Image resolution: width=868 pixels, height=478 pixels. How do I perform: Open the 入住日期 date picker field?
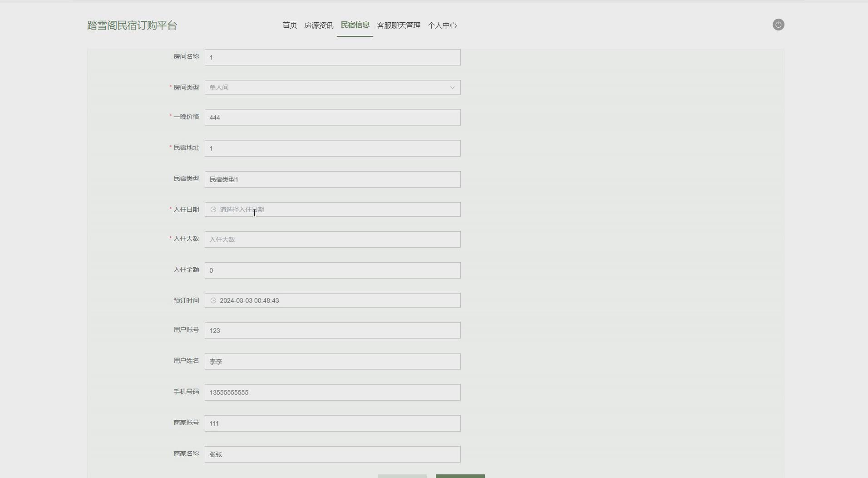coord(332,209)
